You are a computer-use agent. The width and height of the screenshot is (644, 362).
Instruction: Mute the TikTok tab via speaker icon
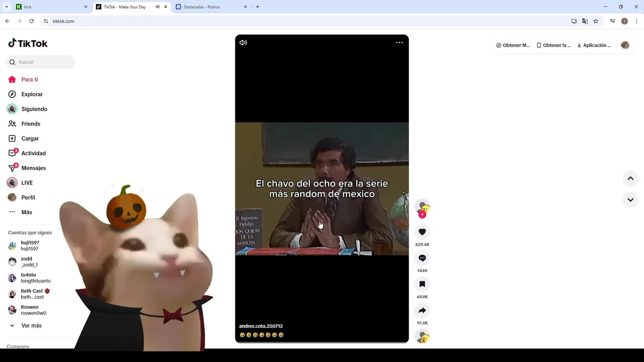click(157, 7)
